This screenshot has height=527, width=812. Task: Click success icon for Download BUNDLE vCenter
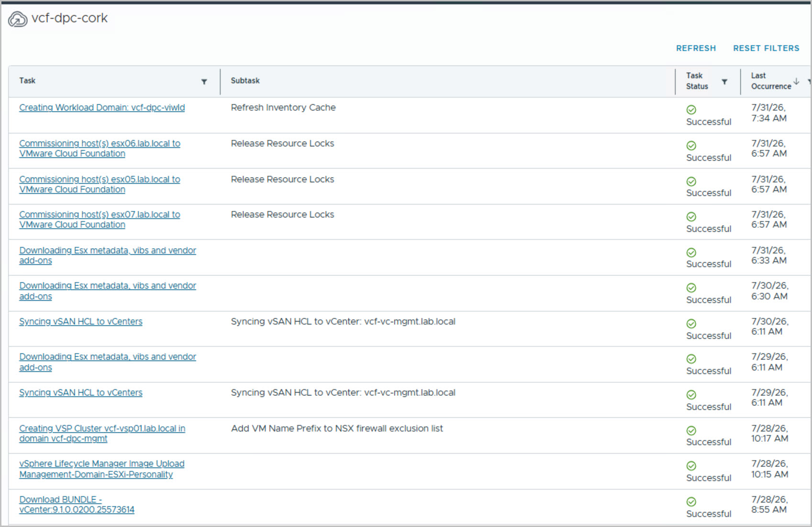tap(691, 502)
